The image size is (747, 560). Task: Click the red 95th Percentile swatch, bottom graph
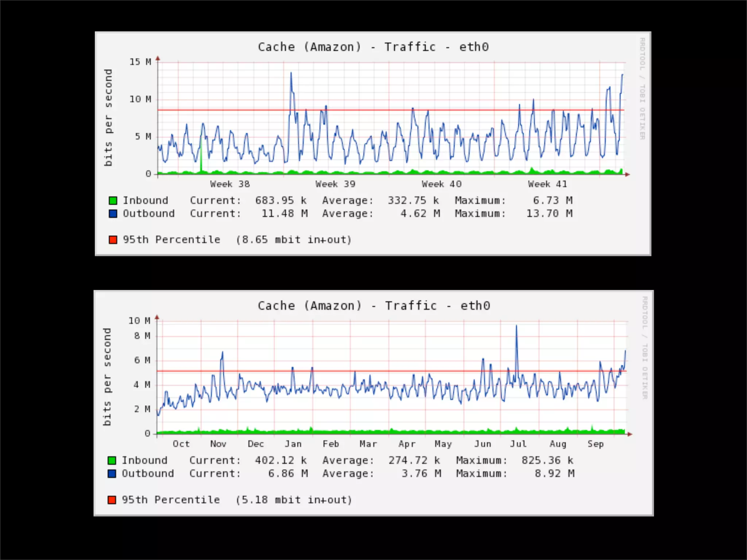[112, 500]
